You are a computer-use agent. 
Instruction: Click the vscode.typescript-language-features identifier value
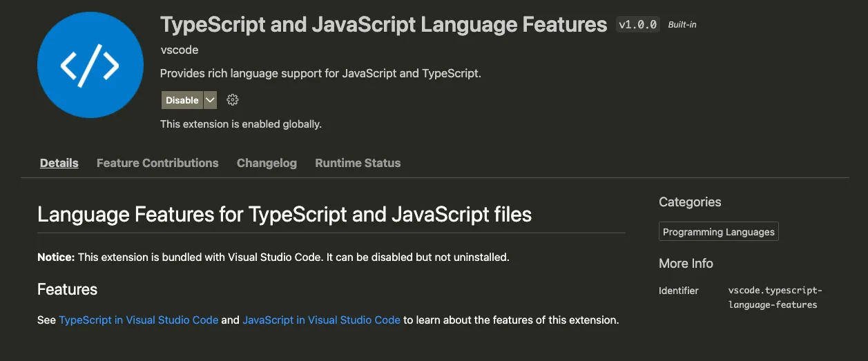775,297
